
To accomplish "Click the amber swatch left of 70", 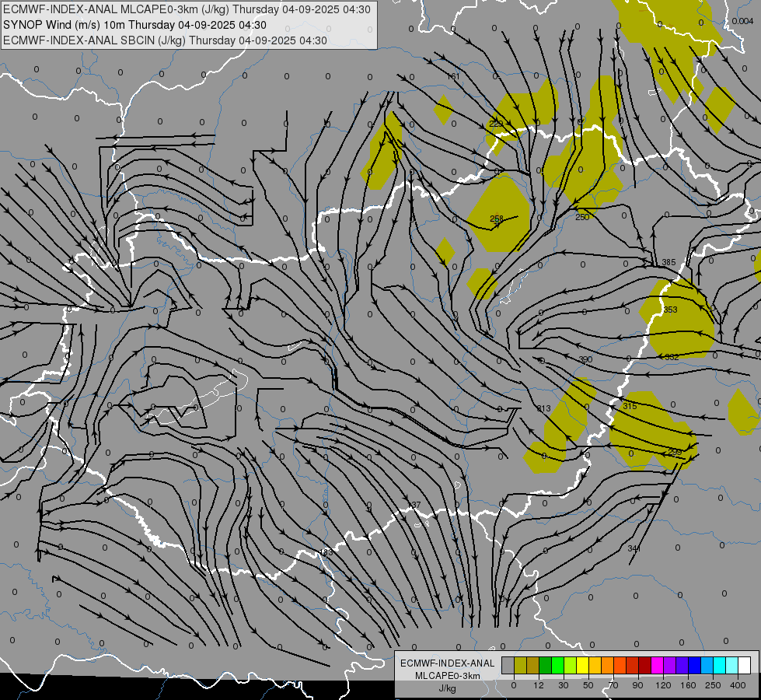I will coord(595,665).
